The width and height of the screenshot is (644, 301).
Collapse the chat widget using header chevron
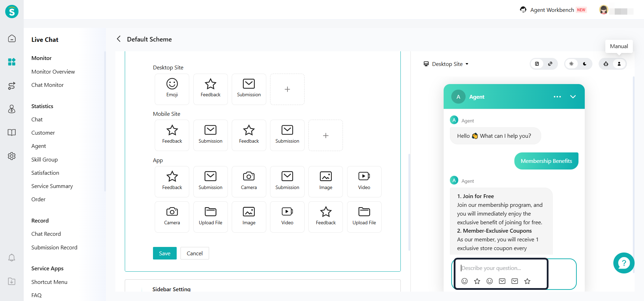[573, 97]
